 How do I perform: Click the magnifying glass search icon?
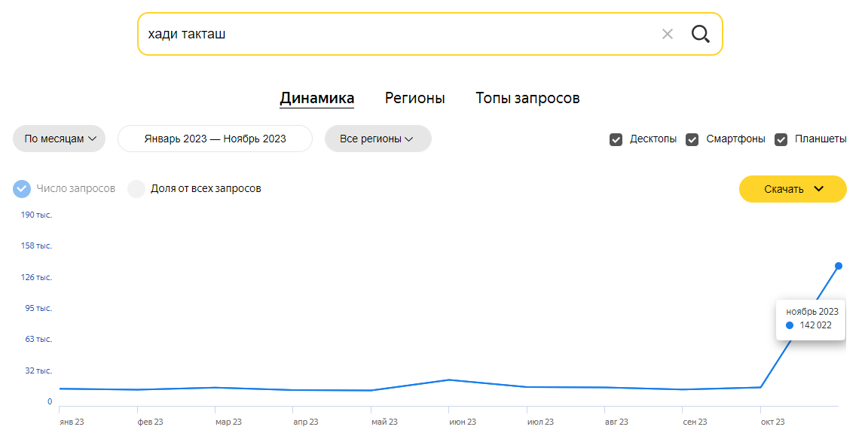tap(700, 35)
